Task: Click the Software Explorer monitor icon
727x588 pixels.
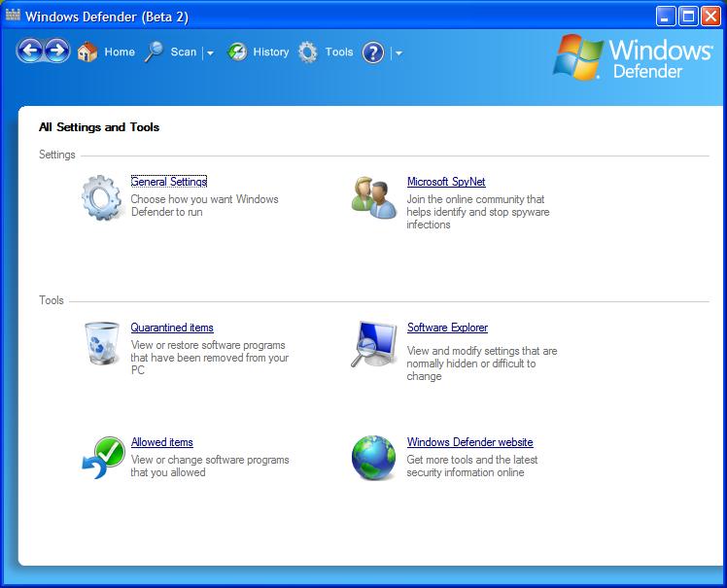Action: pyautogui.click(x=374, y=344)
